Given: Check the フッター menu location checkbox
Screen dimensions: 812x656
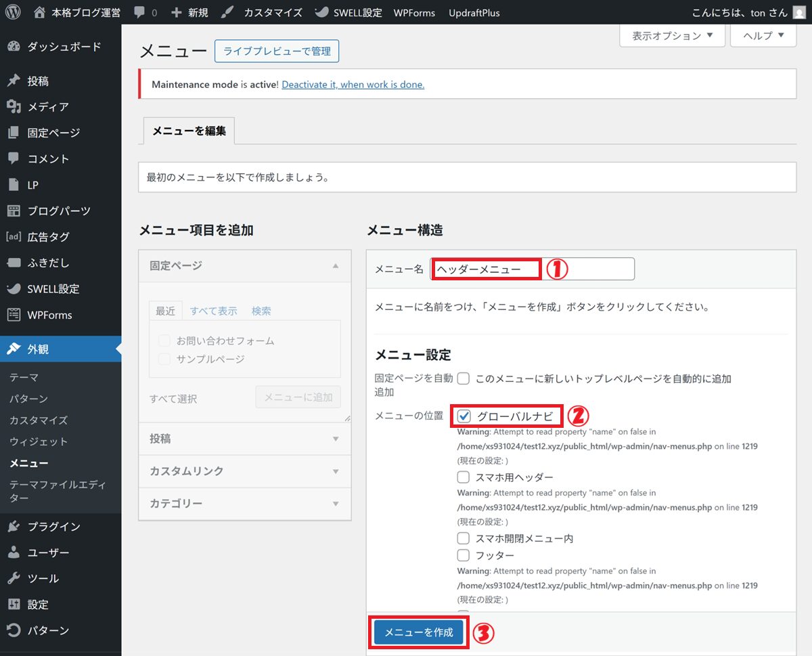Looking at the screenshot, I should (x=464, y=555).
